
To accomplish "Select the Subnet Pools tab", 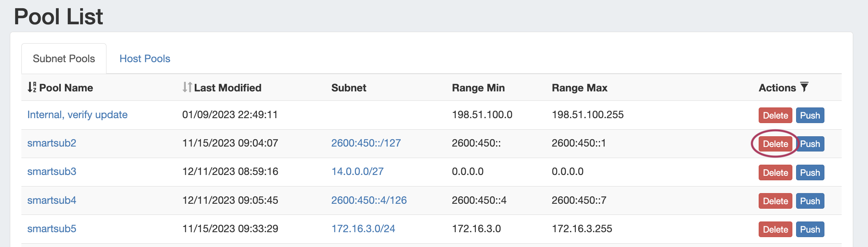I will (x=64, y=59).
